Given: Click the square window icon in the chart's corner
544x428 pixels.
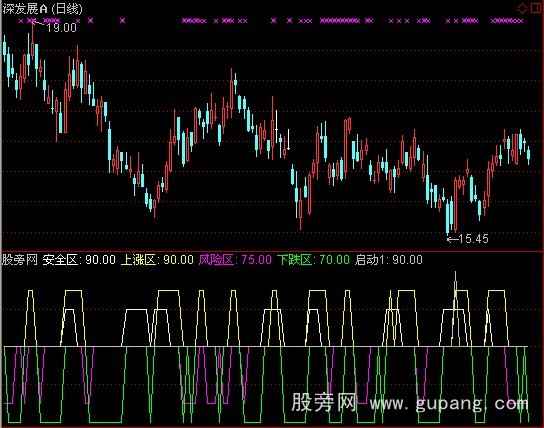Looking at the screenshot, I should 536,8.
